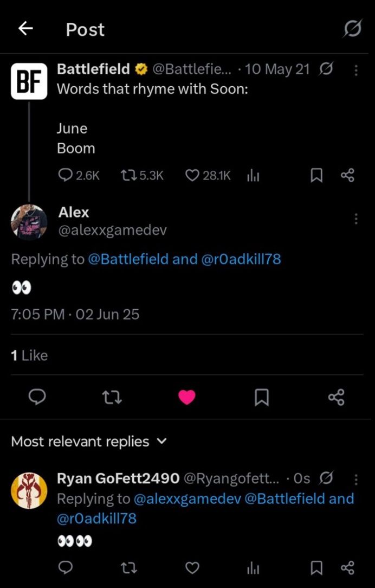
Task: Open the @r0adkill78 mention under Alex's post
Action: tap(241, 259)
